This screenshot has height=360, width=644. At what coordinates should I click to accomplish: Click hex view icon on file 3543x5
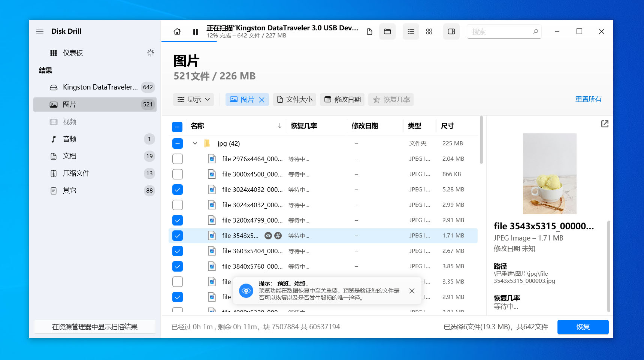pyautogui.click(x=278, y=236)
